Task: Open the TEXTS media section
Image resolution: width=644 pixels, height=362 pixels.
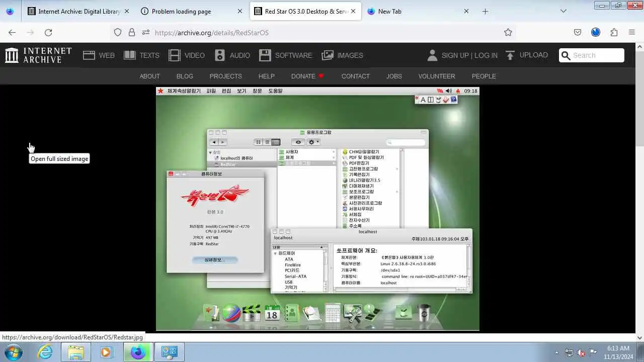Action: click(141, 55)
